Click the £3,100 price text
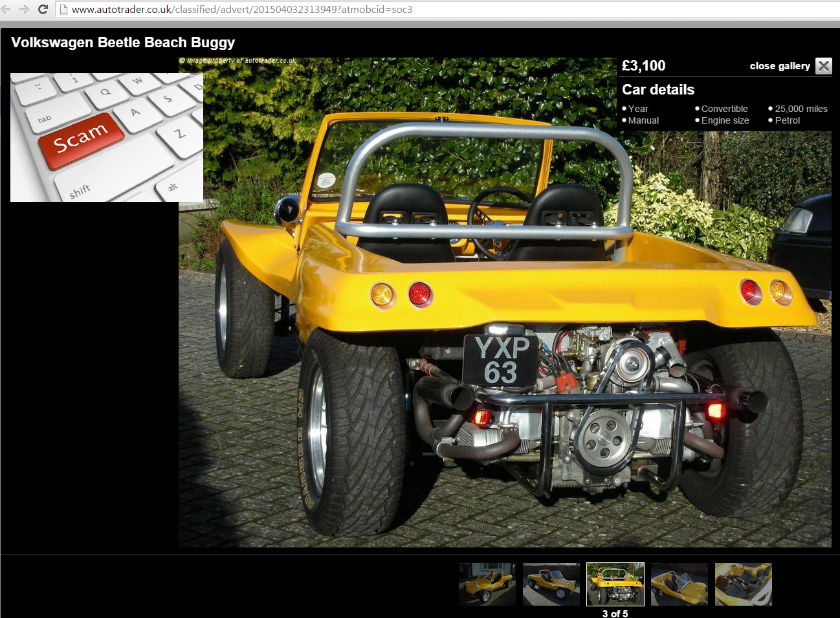 pos(643,65)
